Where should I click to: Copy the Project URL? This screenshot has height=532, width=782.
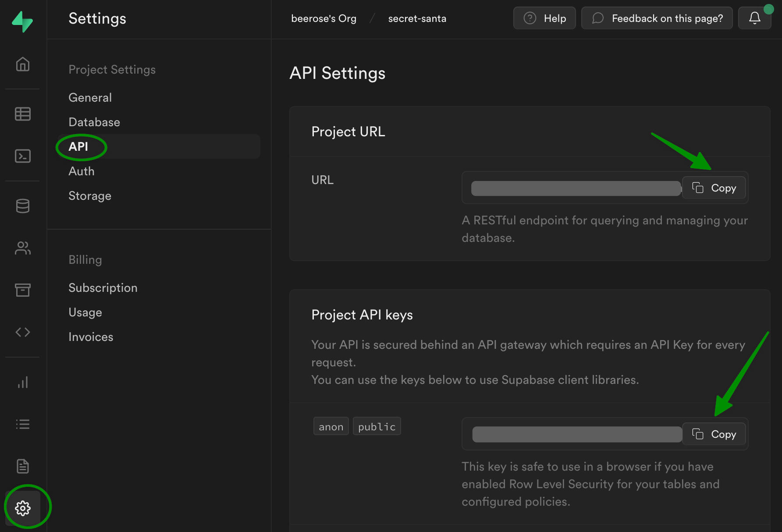click(x=714, y=188)
